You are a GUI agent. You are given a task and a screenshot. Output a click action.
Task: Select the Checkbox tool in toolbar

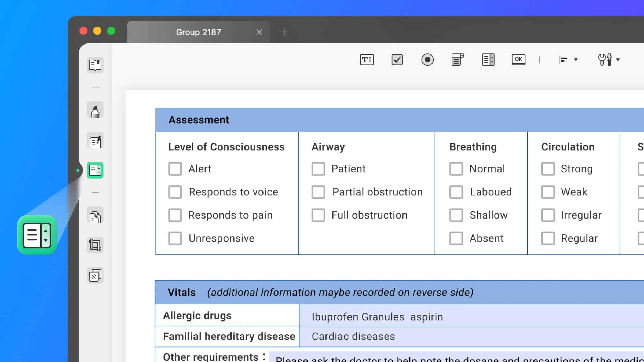[397, 60]
